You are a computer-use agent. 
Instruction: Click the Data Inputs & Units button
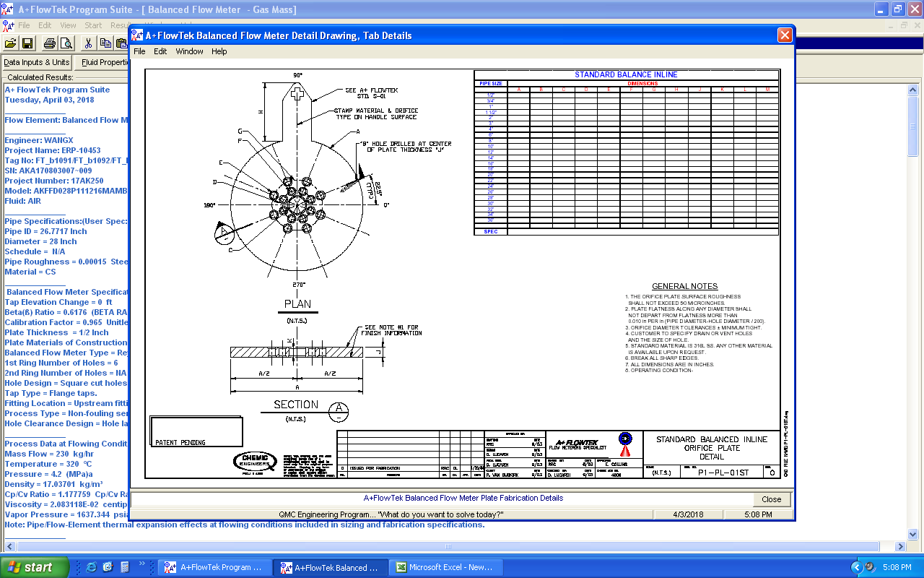click(x=37, y=62)
